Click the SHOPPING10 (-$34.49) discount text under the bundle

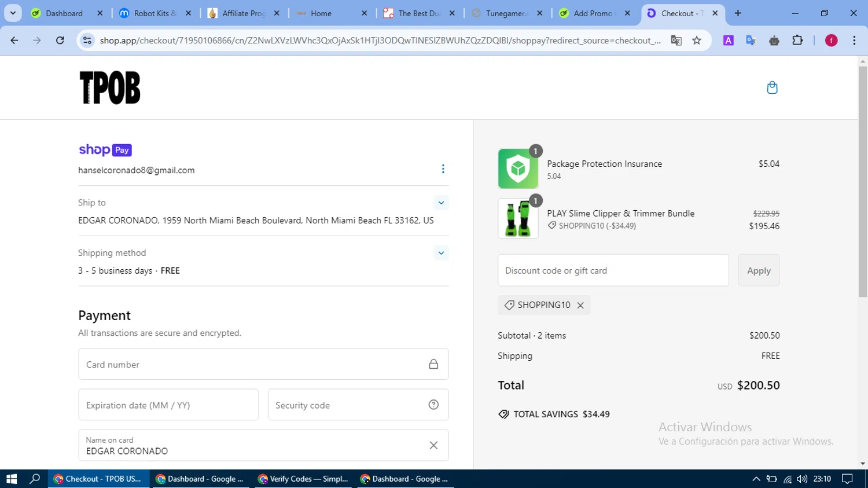click(x=597, y=226)
